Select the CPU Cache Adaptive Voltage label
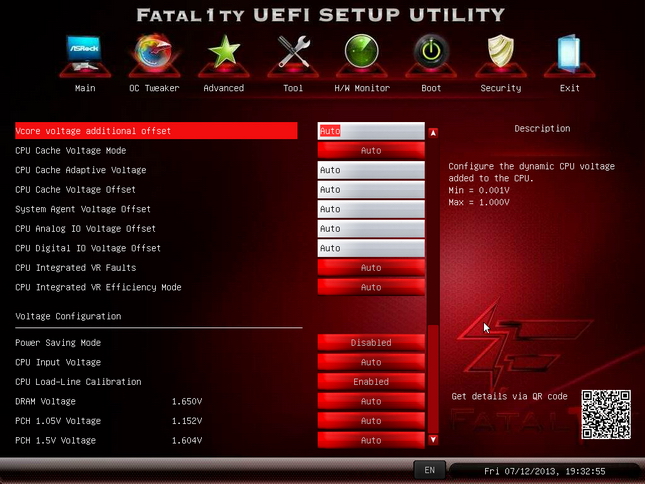645x484 pixels. [81, 170]
